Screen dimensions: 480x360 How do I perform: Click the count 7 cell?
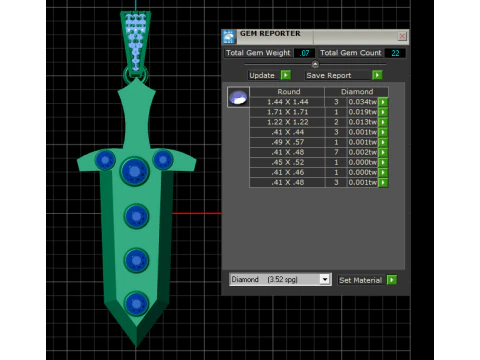pos(336,152)
